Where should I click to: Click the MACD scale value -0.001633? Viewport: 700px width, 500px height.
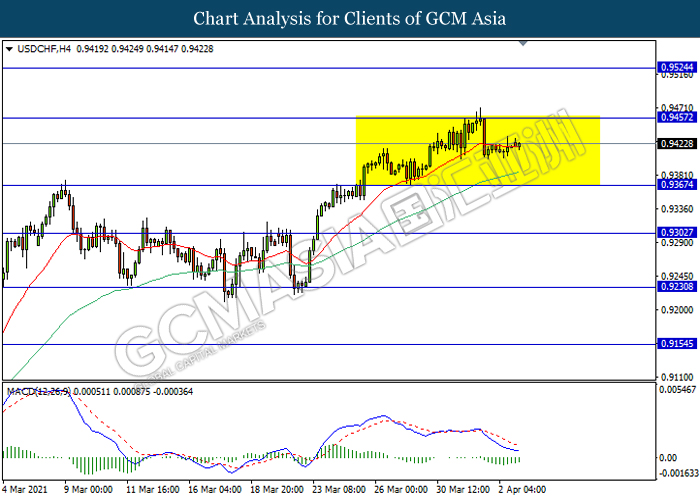[677, 473]
